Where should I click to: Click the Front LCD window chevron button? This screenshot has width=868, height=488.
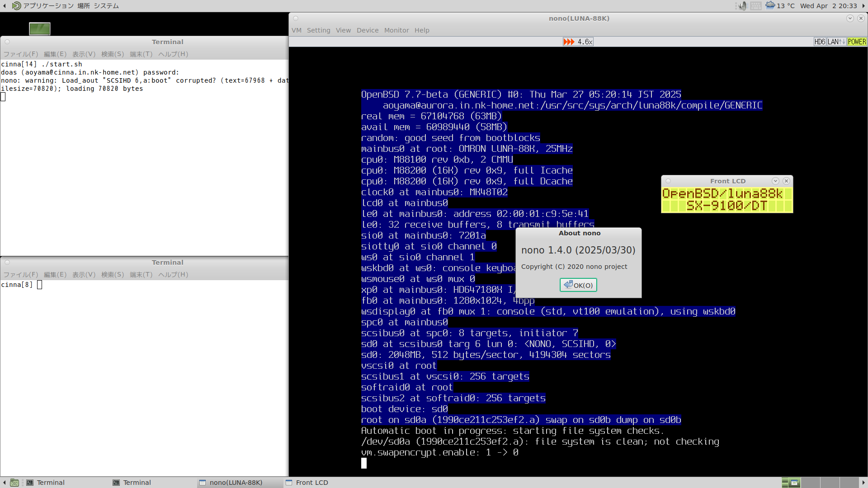[x=775, y=181]
